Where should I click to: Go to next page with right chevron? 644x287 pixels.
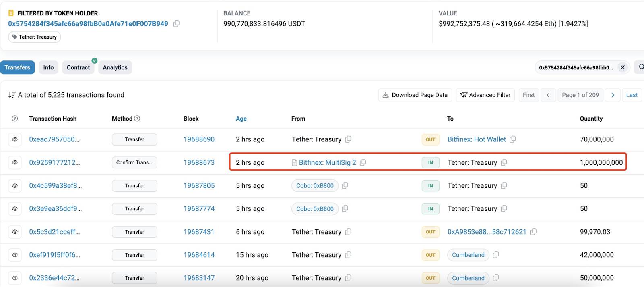(x=613, y=95)
